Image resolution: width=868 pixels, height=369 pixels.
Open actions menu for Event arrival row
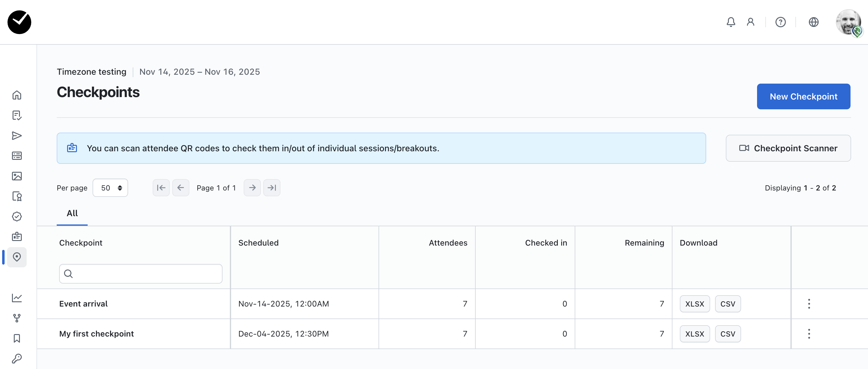pos(809,304)
